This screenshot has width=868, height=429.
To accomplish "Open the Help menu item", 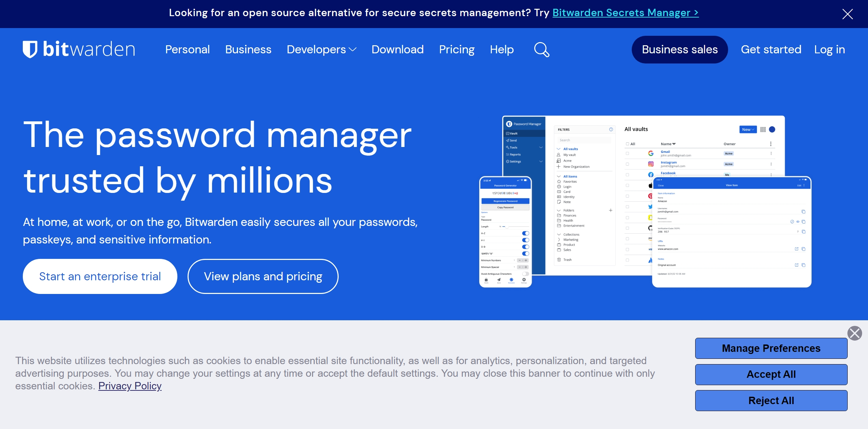I will point(502,49).
